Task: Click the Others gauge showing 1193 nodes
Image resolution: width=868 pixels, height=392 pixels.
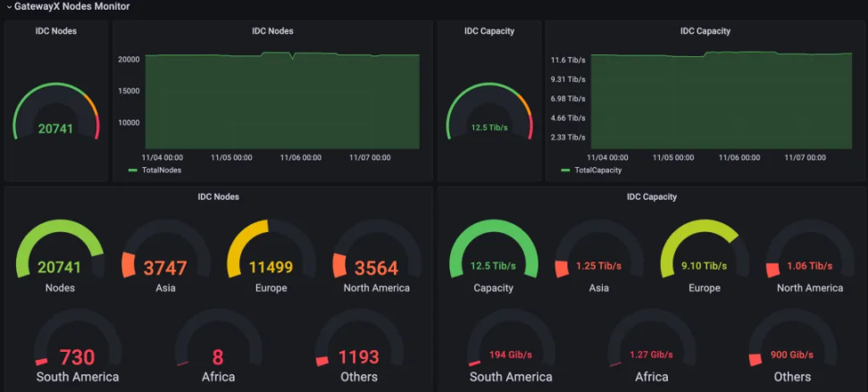Action: click(359, 346)
